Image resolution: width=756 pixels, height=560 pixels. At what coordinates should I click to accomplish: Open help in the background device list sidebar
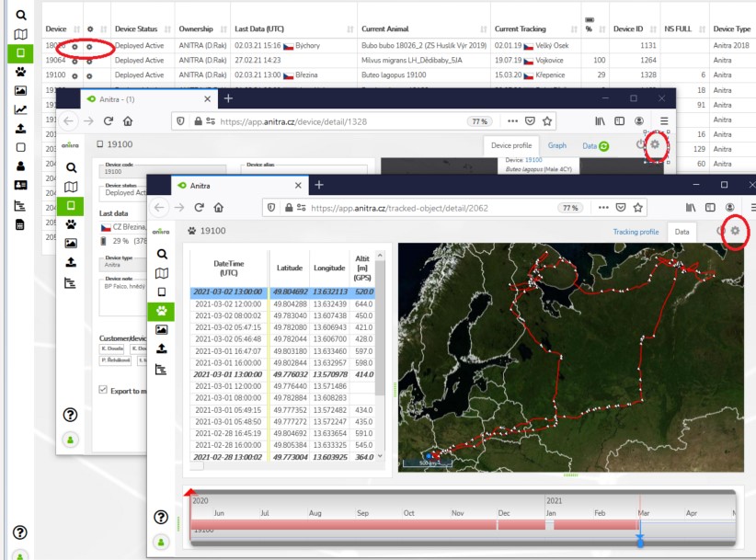pos(19,532)
